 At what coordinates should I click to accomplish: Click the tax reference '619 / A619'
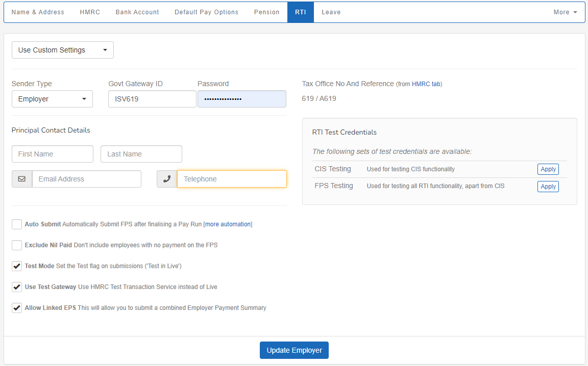318,99
